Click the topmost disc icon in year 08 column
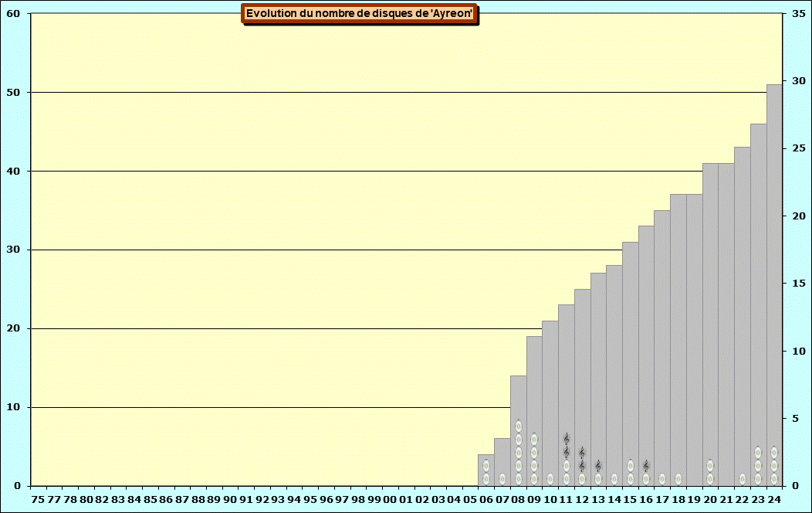The image size is (812, 513). click(x=519, y=426)
